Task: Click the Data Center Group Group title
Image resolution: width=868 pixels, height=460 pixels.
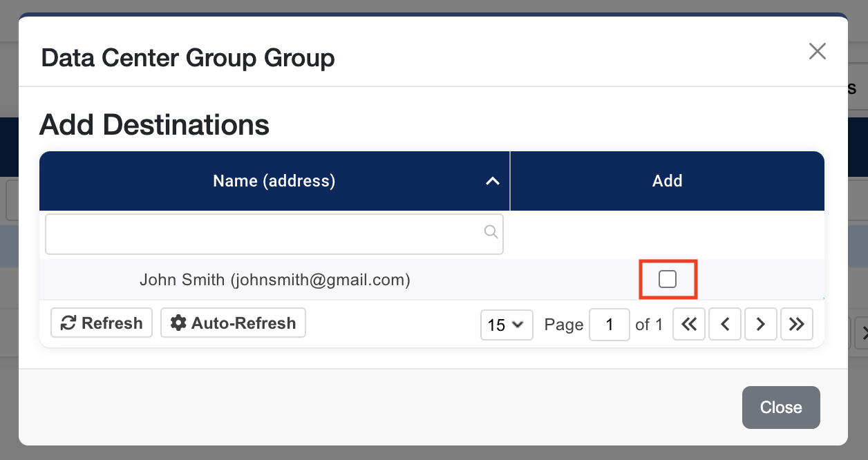Action: [188, 57]
